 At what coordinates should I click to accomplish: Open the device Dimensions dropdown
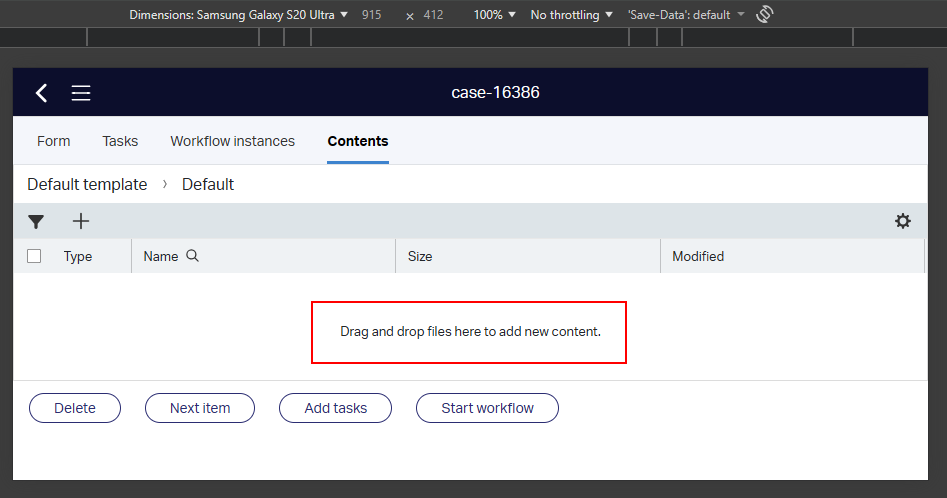click(x=239, y=15)
